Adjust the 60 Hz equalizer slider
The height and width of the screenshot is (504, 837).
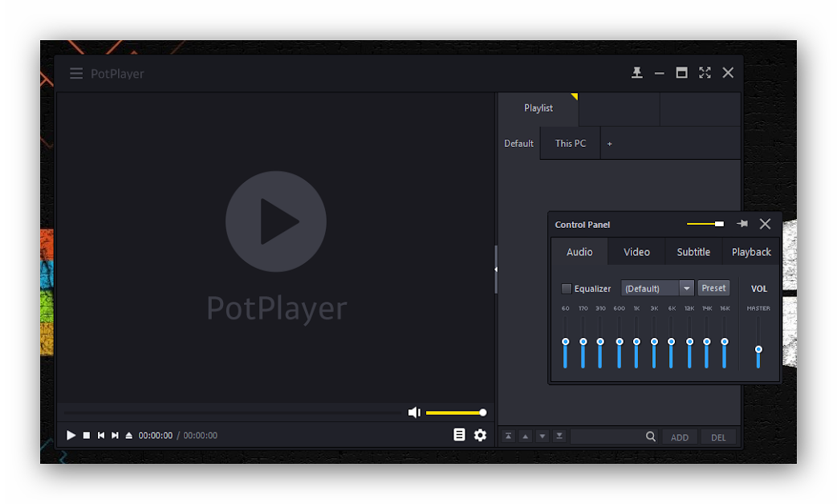pos(565,342)
